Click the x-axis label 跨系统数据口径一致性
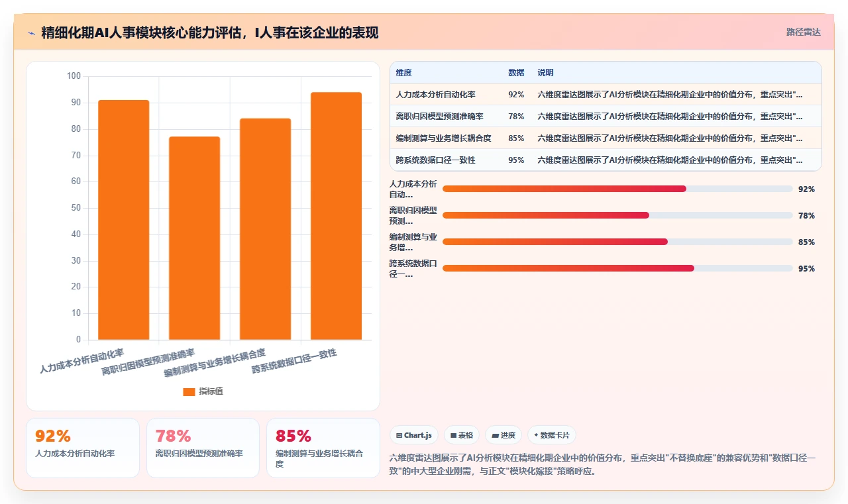This screenshot has height=504, width=848. click(x=294, y=362)
